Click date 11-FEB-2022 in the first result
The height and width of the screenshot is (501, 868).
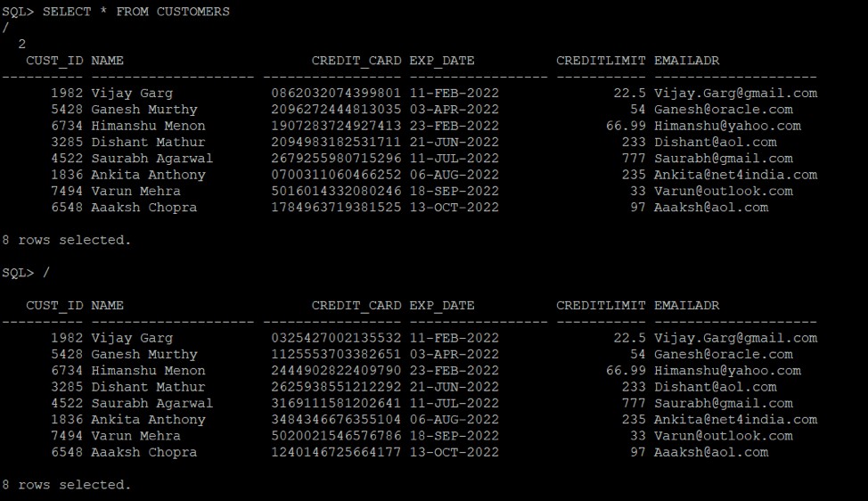coord(454,93)
